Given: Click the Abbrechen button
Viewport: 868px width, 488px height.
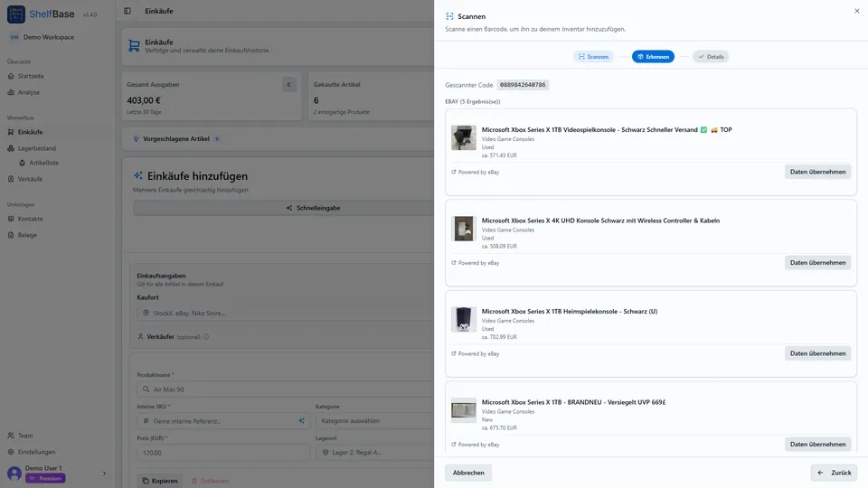Looking at the screenshot, I should 468,473.
